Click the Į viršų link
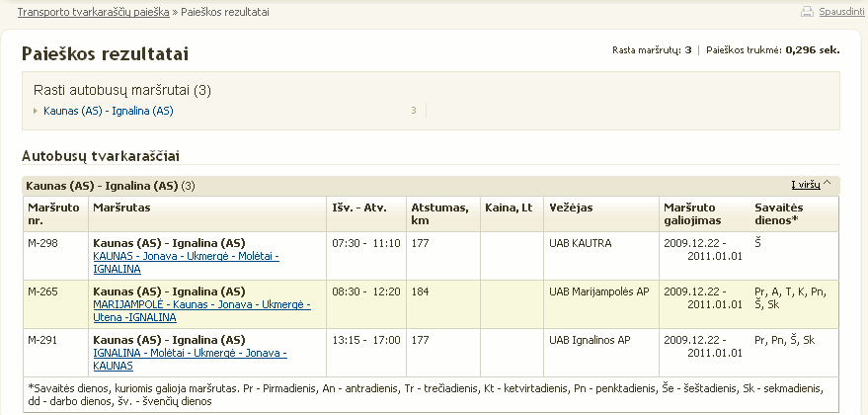 tap(806, 185)
